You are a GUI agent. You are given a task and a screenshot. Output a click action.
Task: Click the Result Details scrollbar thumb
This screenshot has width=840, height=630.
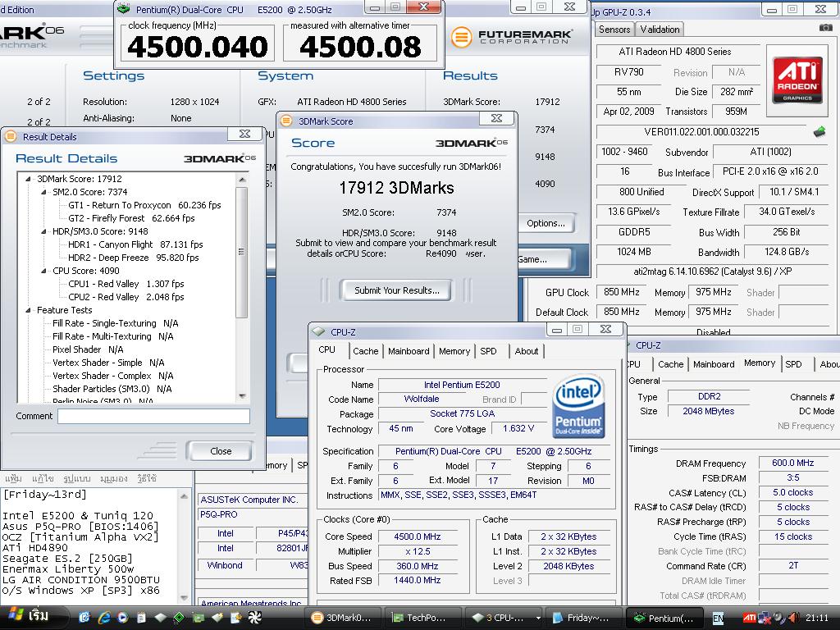[x=242, y=252]
